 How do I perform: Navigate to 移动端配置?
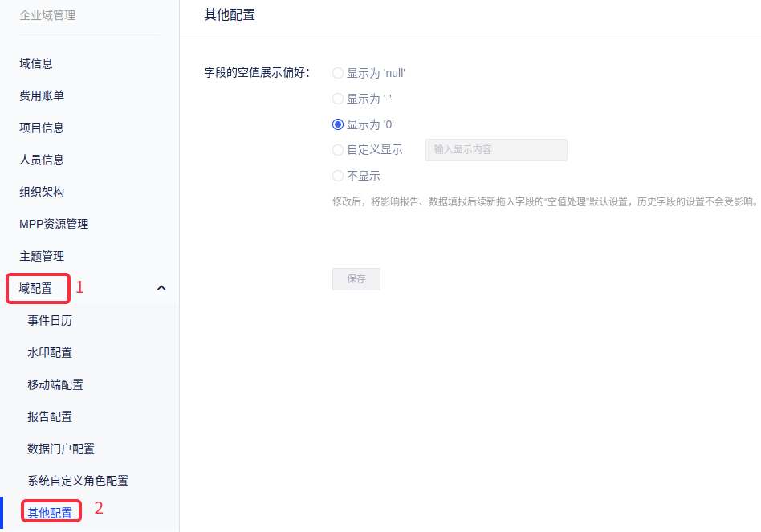click(x=55, y=384)
